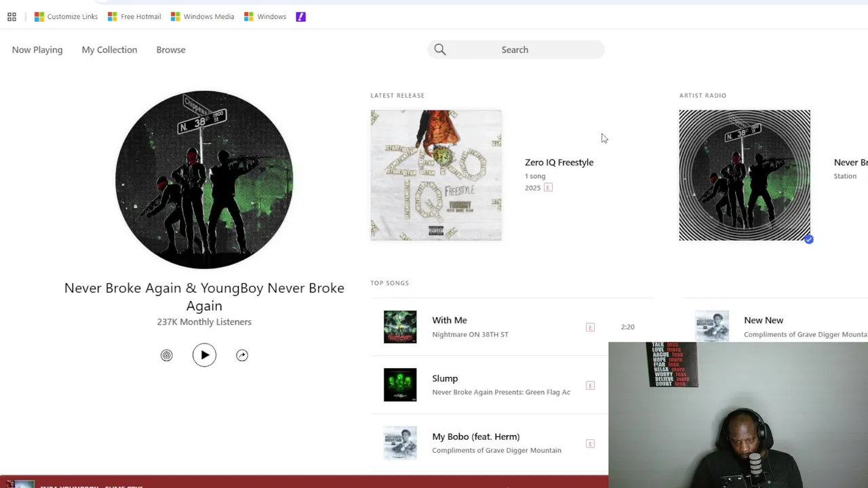Click the New New album thumbnail
868x488 pixels.
712,326
